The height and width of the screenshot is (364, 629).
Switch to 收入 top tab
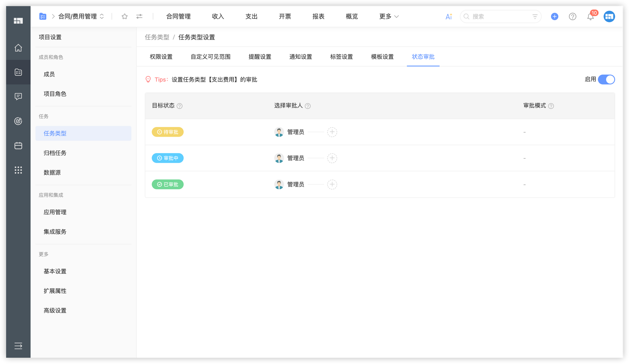point(218,16)
